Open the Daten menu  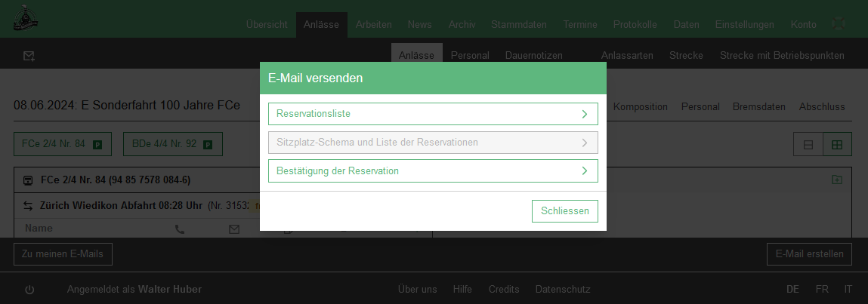click(687, 25)
